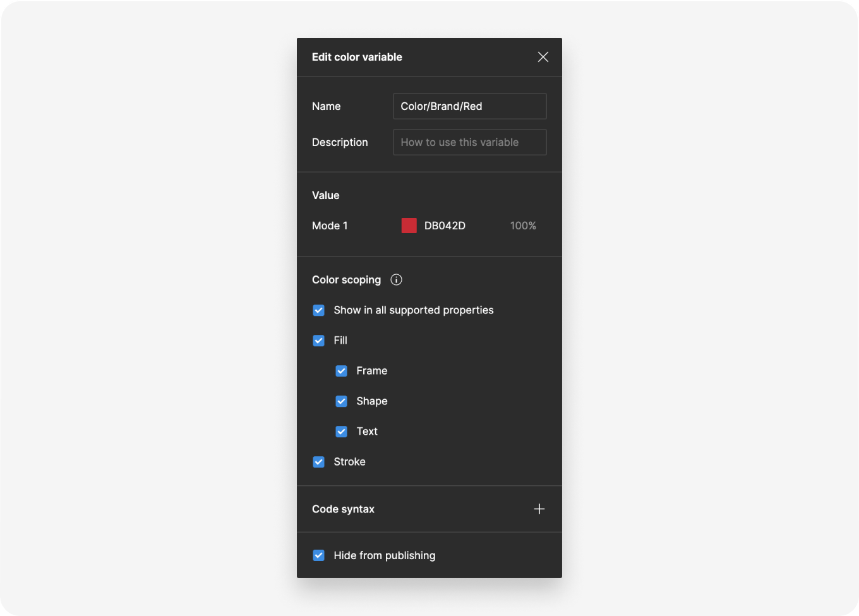The image size is (859, 616).
Task: Select the Color scoping heading
Action: click(x=346, y=280)
